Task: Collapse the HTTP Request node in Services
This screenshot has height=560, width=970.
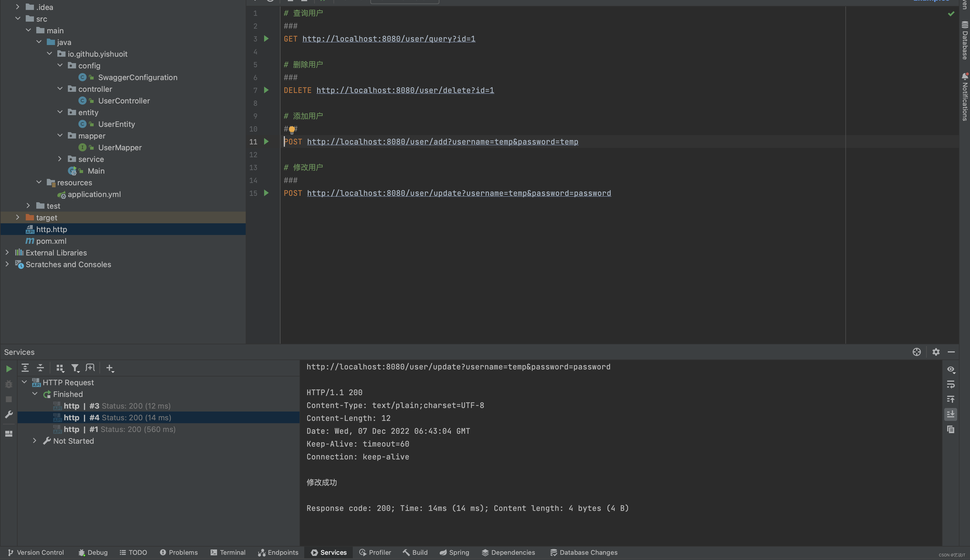Action: (x=24, y=382)
